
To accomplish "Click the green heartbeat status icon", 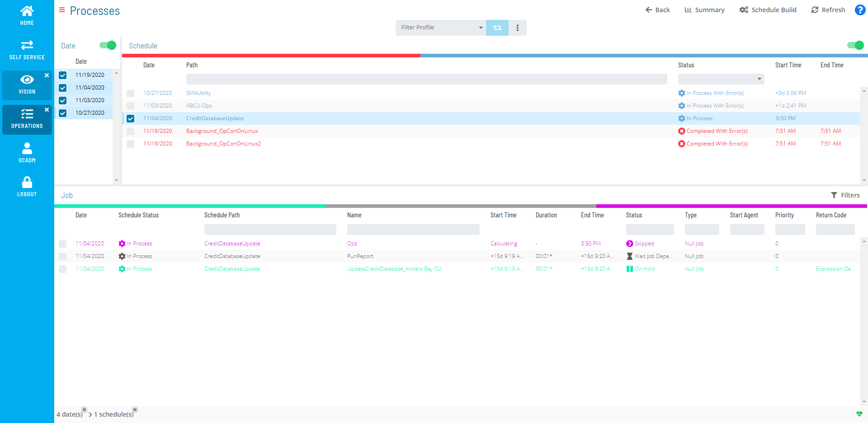I will [x=859, y=414].
